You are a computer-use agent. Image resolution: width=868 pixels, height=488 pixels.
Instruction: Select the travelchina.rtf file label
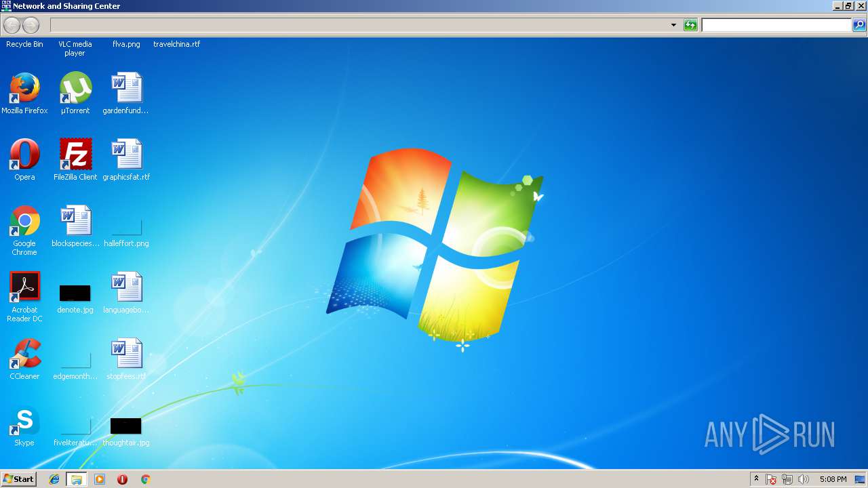click(176, 44)
